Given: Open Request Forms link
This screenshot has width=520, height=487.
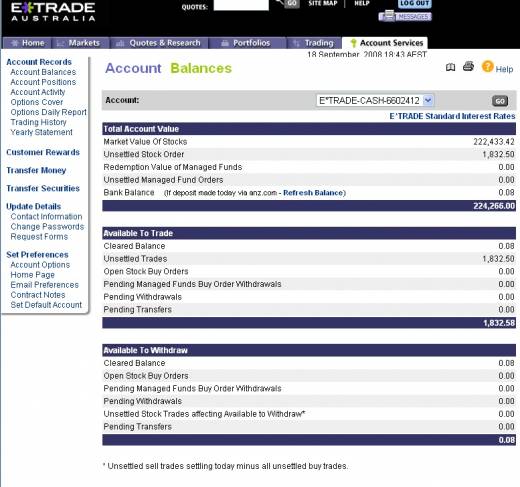Looking at the screenshot, I should 39,236.
